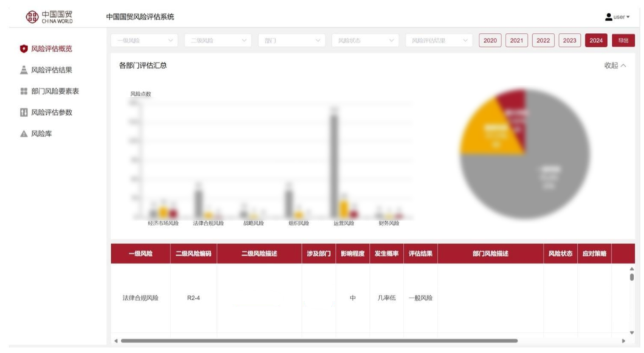644x353 pixels.
Task: Open the 二级风险 filter dropdown
Action: click(x=218, y=41)
